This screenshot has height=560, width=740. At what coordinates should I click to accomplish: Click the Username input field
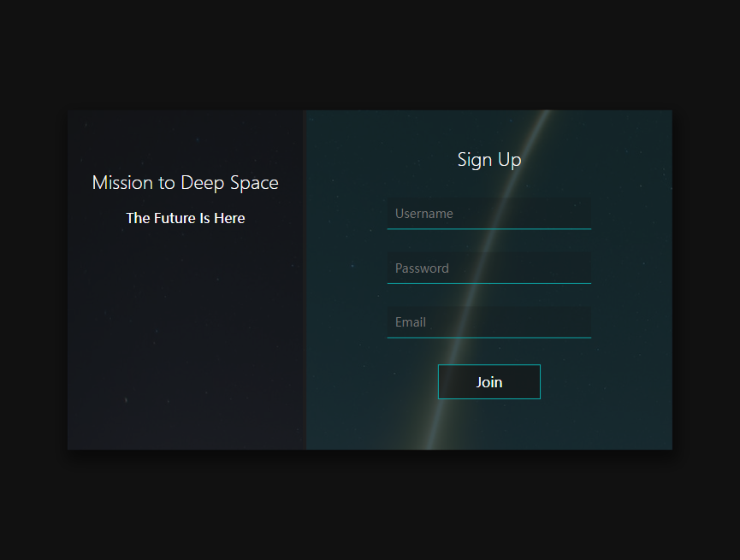click(x=489, y=214)
